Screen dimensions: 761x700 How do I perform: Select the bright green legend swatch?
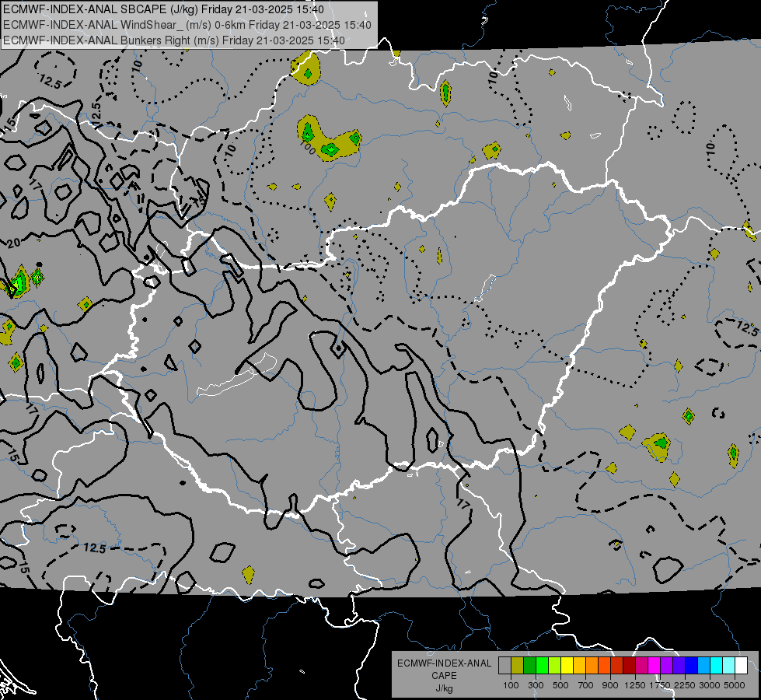pyautogui.click(x=542, y=666)
